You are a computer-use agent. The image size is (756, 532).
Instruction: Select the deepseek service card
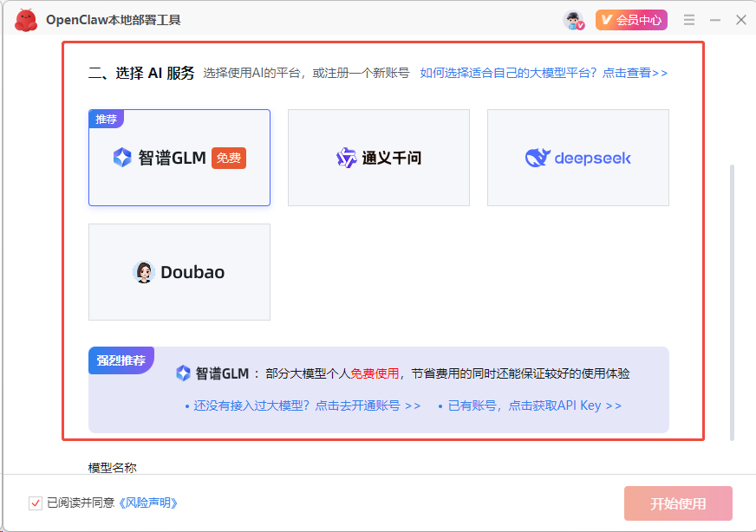pos(577,158)
